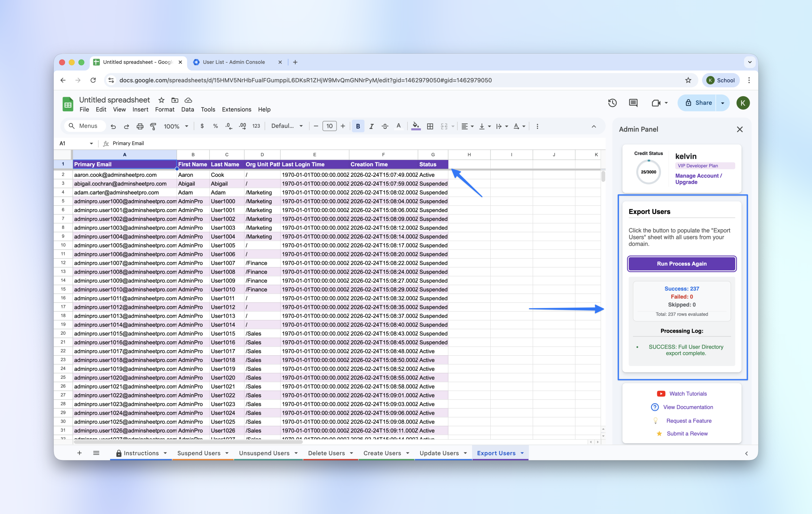
Task: Open the Extensions menu
Action: click(236, 109)
